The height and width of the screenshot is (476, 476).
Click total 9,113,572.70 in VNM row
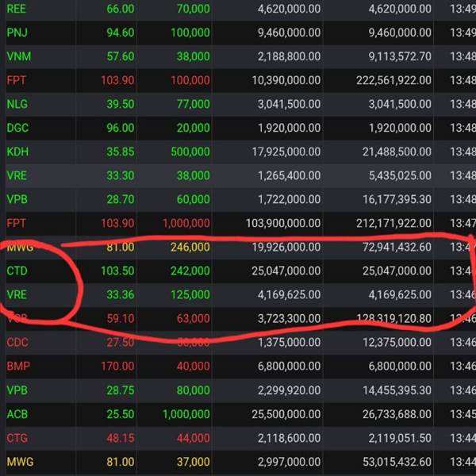pyautogui.click(x=400, y=56)
